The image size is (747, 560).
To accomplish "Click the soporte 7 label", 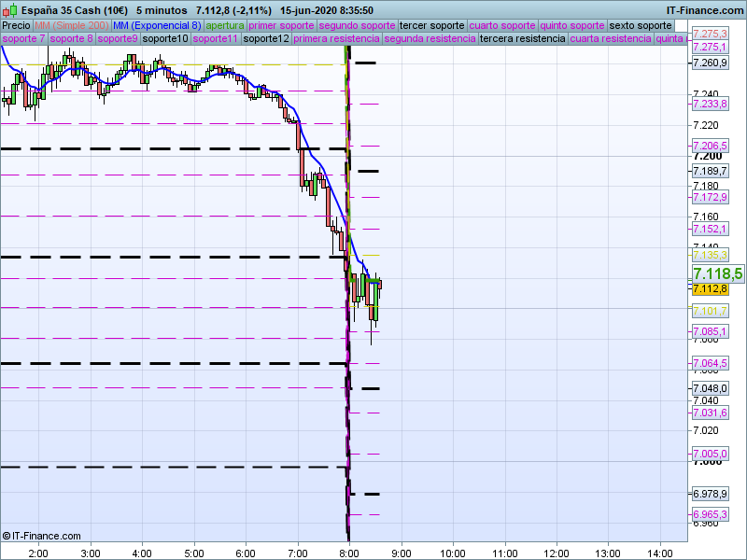I will [24, 38].
